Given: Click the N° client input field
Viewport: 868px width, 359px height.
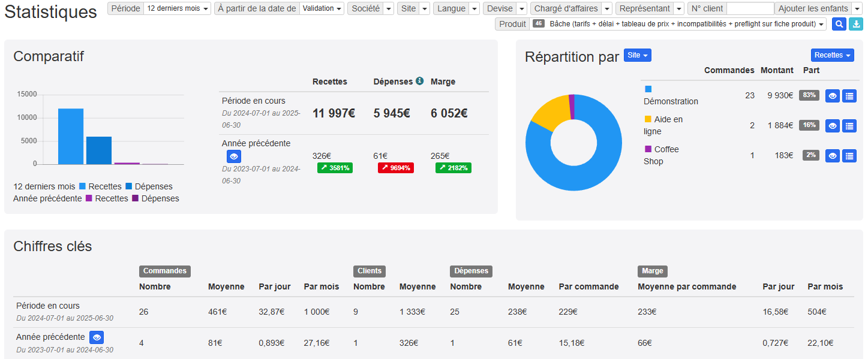Looking at the screenshot, I should point(750,8).
